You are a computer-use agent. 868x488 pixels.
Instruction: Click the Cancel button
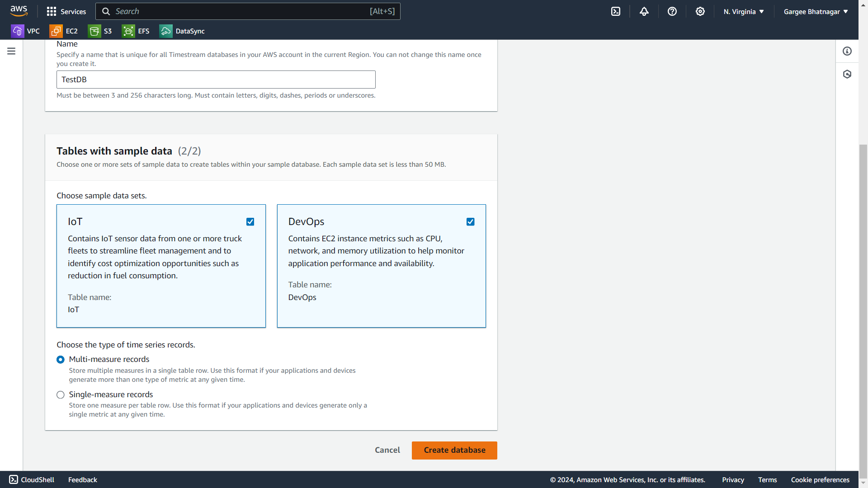(x=387, y=450)
